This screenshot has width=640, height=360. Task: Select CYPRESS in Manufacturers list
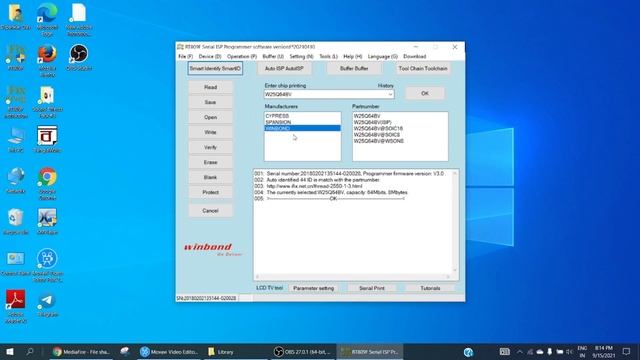pos(302,116)
